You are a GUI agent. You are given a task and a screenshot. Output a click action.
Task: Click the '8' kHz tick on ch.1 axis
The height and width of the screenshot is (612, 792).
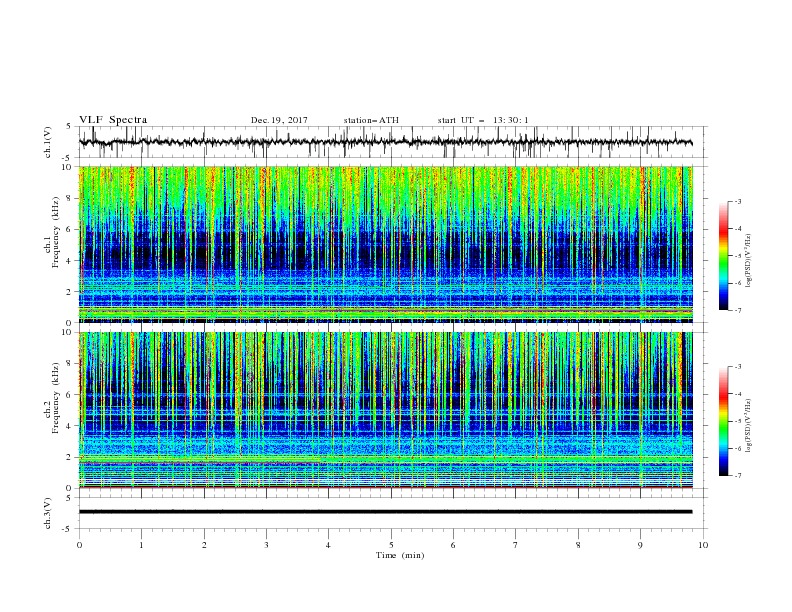click(x=70, y=198)
